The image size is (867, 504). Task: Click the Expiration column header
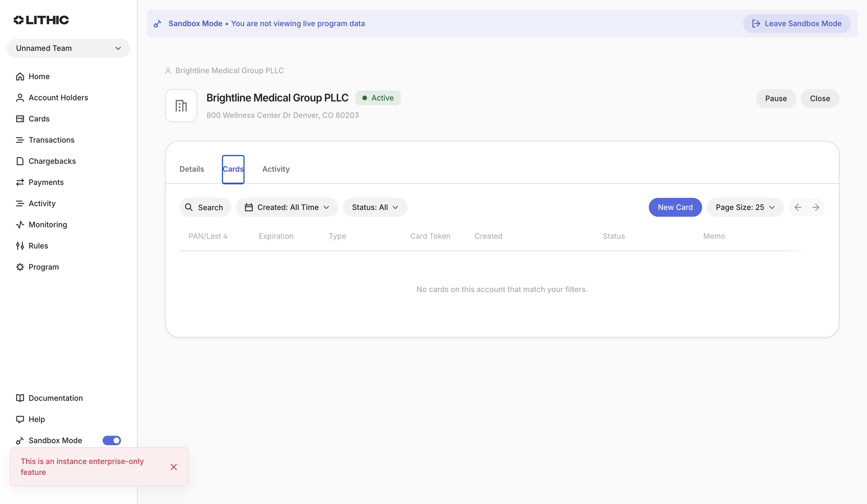[276, 236]
